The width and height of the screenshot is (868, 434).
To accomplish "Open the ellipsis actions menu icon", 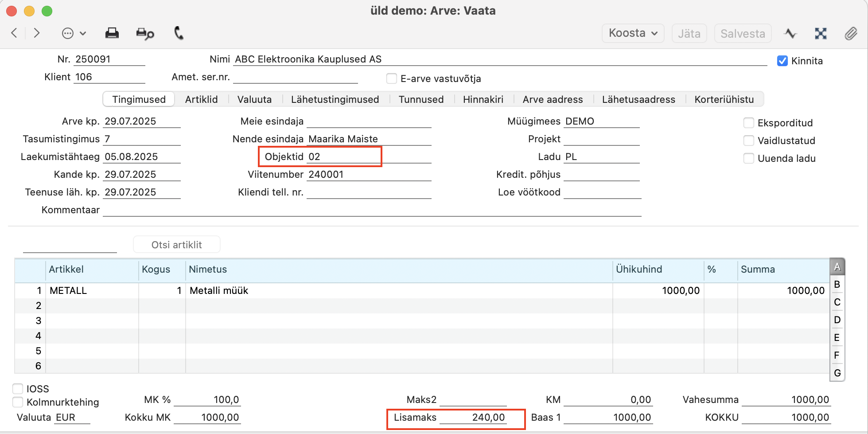I will [x=68, y=33].
